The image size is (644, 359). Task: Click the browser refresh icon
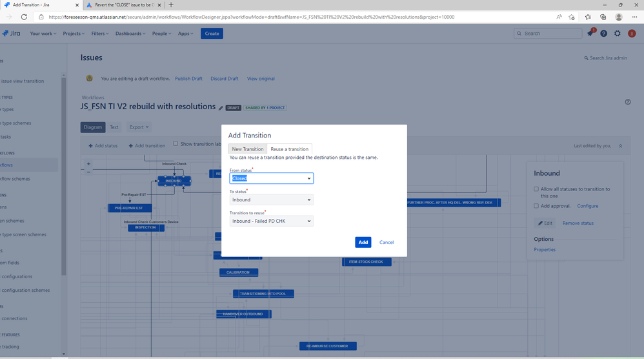point(24,17)
